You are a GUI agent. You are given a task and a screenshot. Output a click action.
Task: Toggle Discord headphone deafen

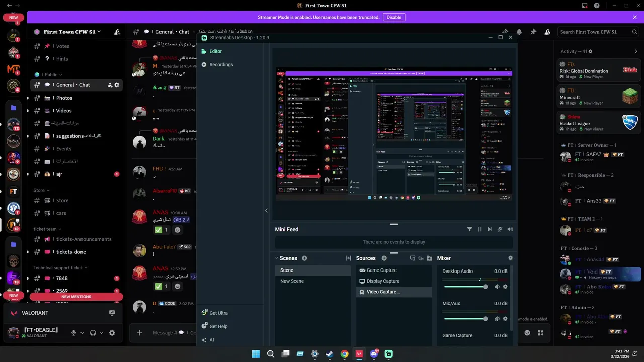coord(93,333)
